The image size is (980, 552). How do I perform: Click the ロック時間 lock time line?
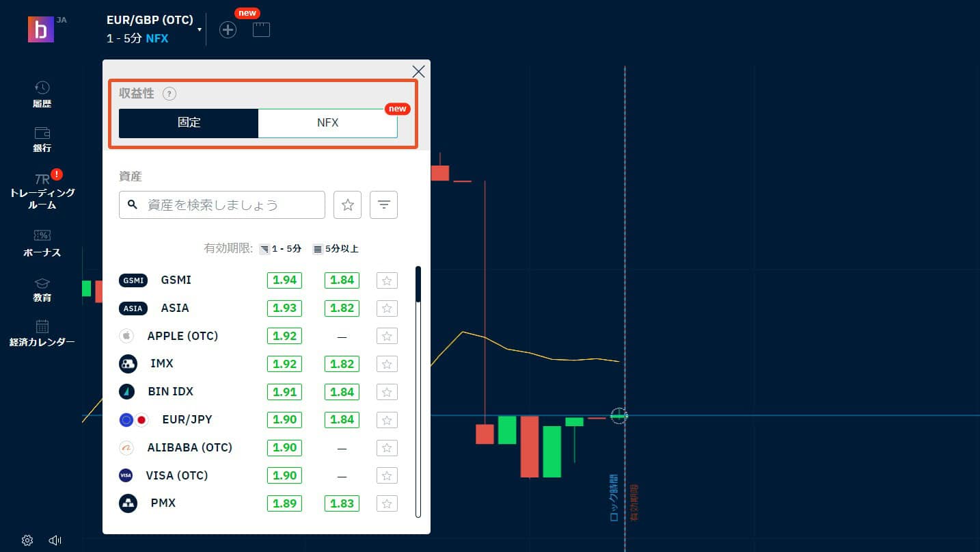(614, 498)
